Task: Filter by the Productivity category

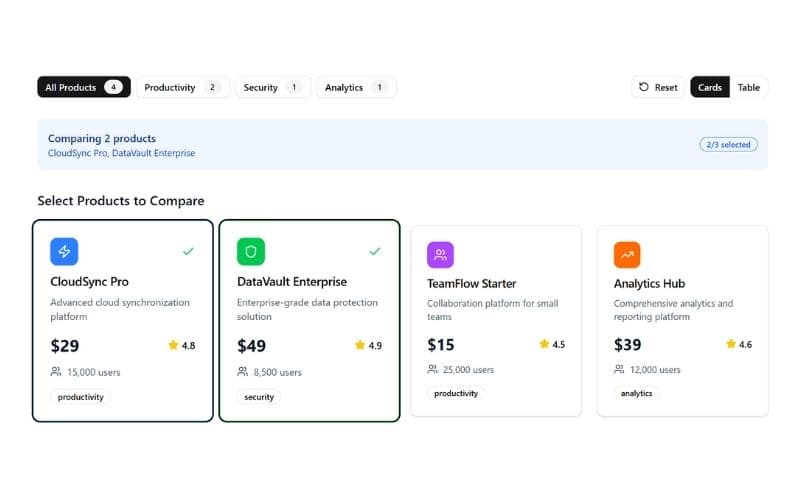Action: tap(183, 88)
